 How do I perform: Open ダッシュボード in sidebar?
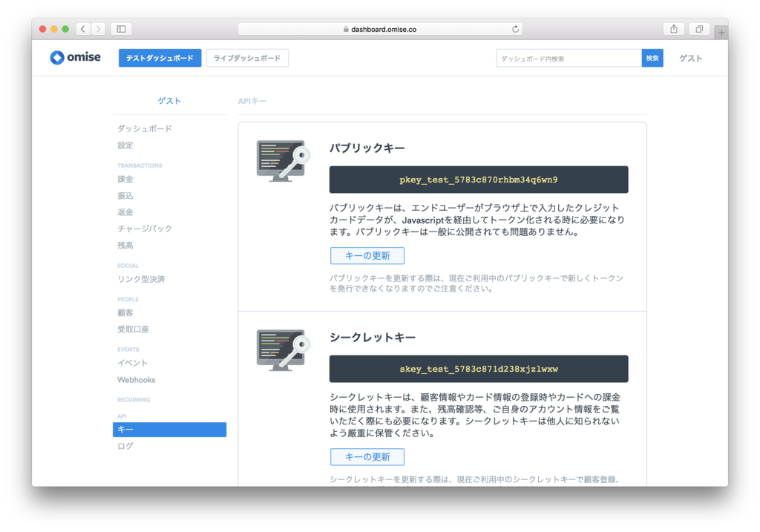[x=145, y=128]
